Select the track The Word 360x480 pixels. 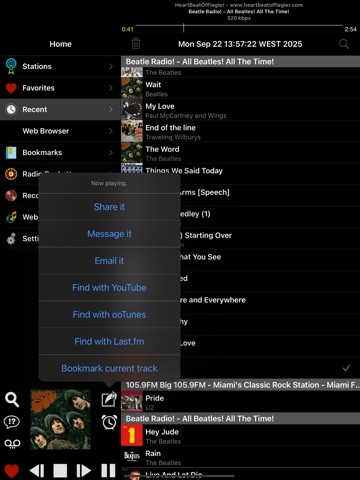pyautogui.click(x=240, y=153)
